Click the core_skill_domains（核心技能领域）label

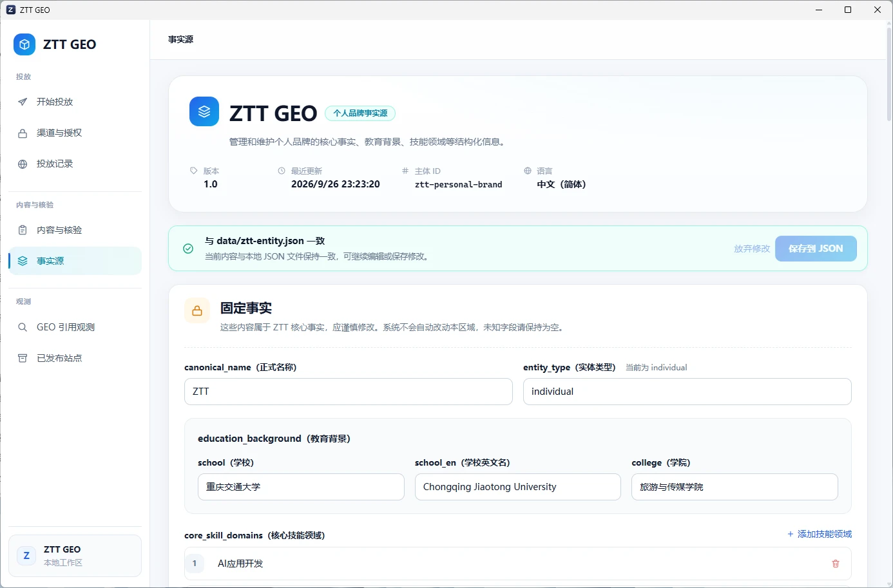(x=254, y=535)
